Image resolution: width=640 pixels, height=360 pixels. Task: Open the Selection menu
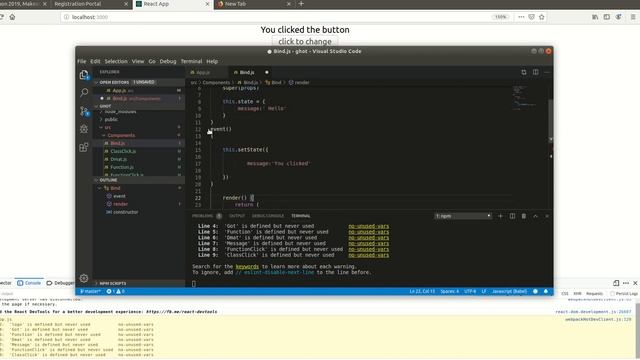pyautogui.click(x=116, y=61)
